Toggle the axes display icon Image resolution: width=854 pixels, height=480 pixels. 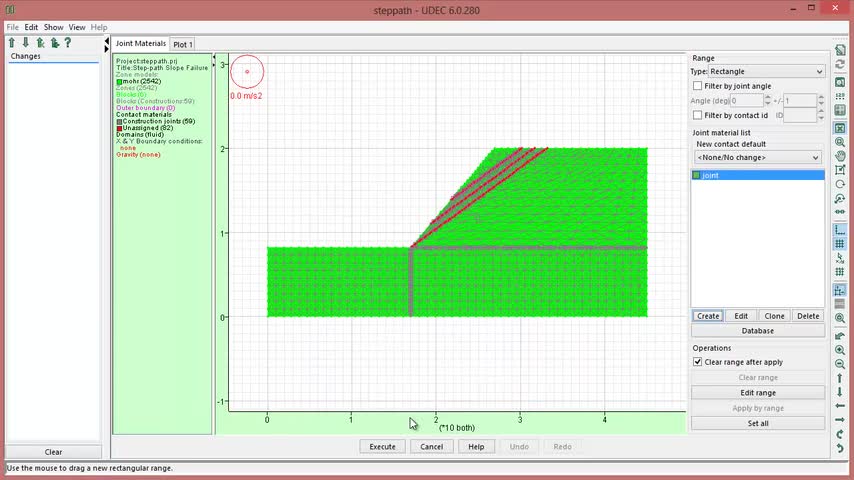point(840,230)
